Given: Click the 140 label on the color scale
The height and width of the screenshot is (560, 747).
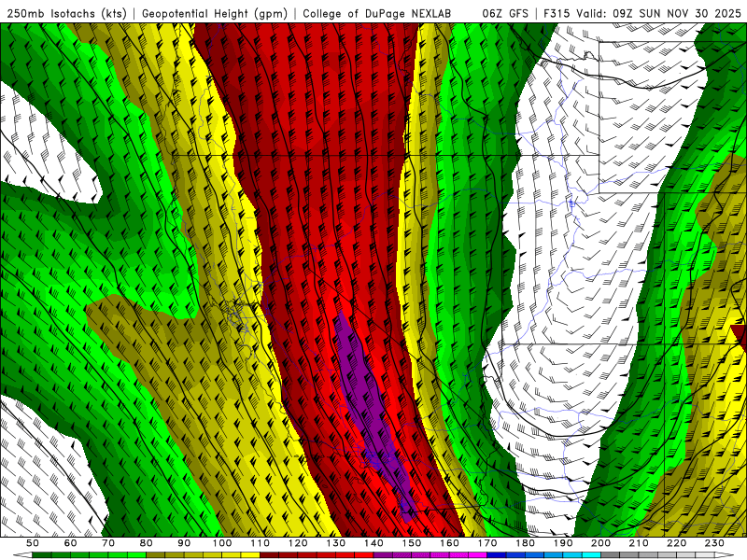Looking at the screenshot, I should tap(373, 543).
